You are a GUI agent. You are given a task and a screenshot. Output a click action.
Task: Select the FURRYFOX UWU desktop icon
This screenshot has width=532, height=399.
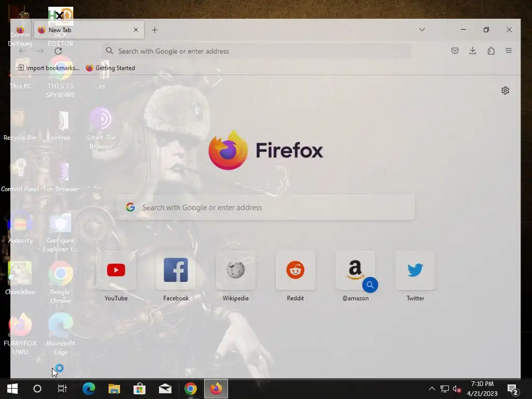click(x=20, y=335)
